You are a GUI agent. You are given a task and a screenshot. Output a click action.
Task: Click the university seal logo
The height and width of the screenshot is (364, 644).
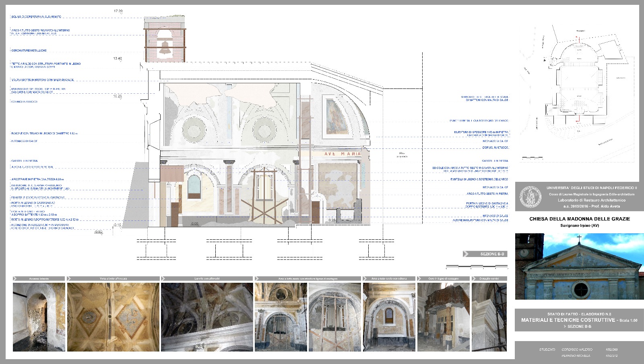point(530,197)
